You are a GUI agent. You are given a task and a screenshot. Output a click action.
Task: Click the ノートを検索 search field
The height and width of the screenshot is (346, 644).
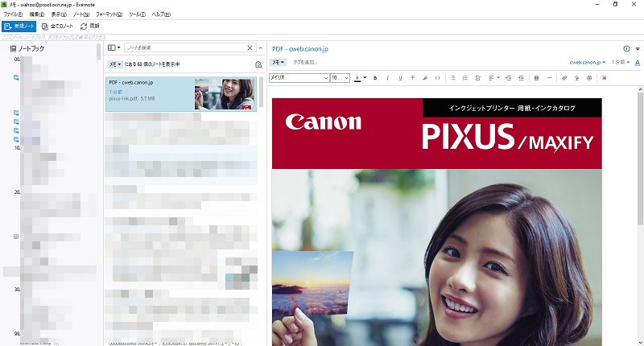[x=187, y=48]
